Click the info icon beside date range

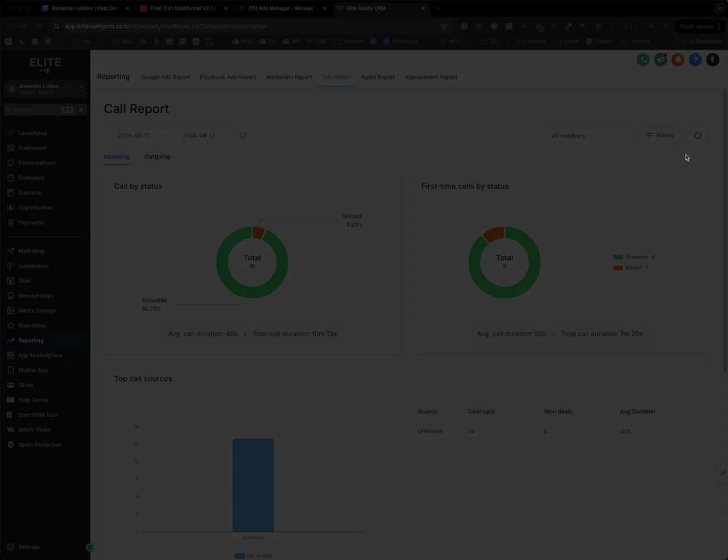coord(243,135)
